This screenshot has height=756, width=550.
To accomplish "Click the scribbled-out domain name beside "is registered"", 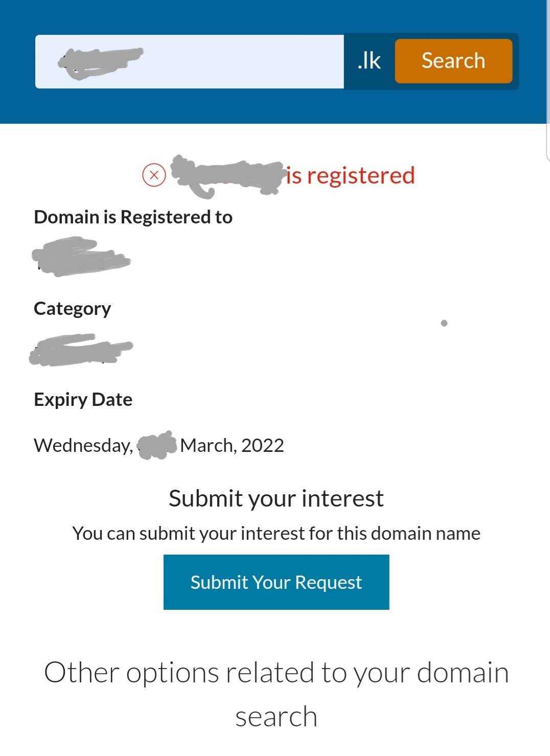I will tap(227, 175).
